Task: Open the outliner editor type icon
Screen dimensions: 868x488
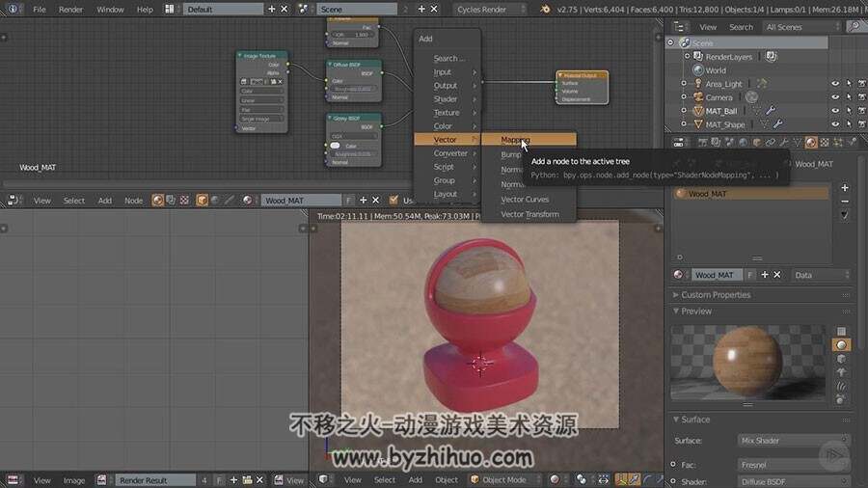Action: 679,27
